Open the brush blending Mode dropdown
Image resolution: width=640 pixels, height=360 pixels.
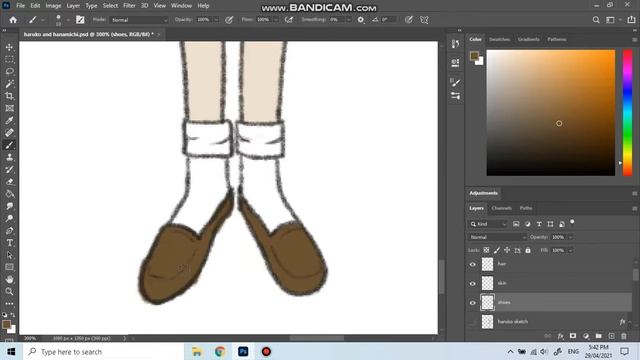(x=139, y=20)
